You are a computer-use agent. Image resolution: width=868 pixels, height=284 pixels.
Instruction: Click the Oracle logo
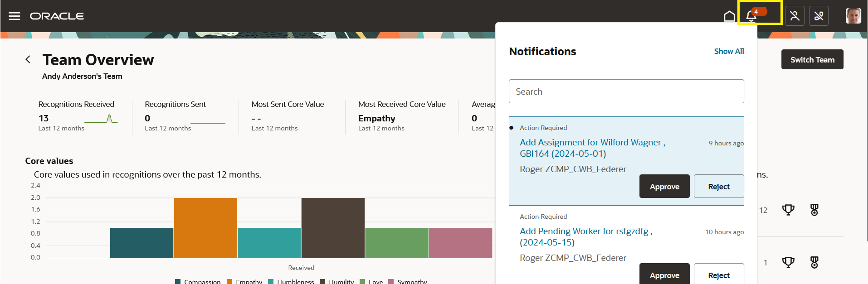57,16
